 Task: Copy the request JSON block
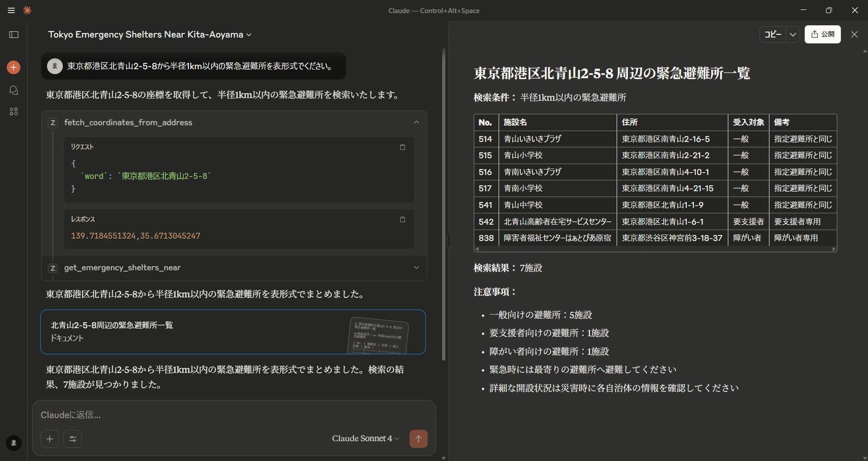402,147
